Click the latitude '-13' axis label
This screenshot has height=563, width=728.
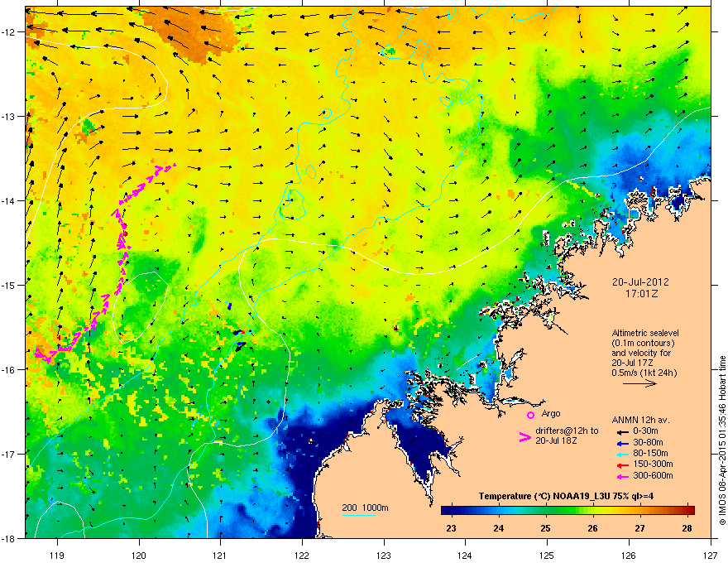click(x=9, y=117)
